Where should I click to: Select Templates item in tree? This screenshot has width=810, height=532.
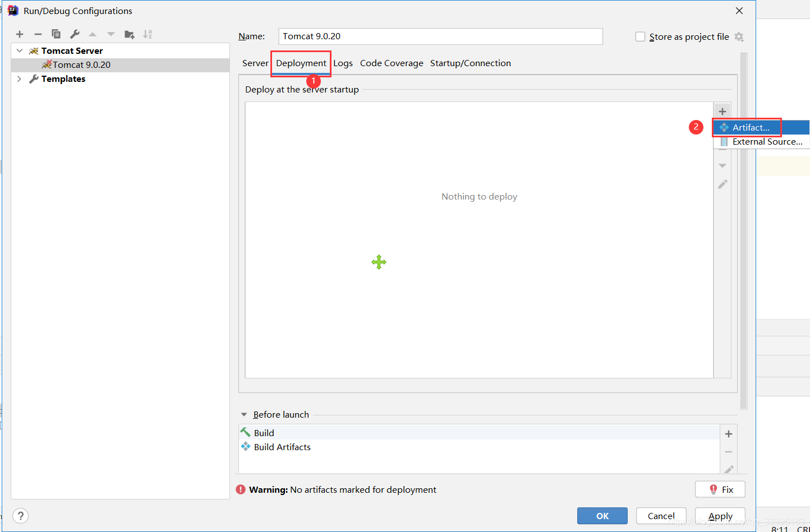pos(63,79)
